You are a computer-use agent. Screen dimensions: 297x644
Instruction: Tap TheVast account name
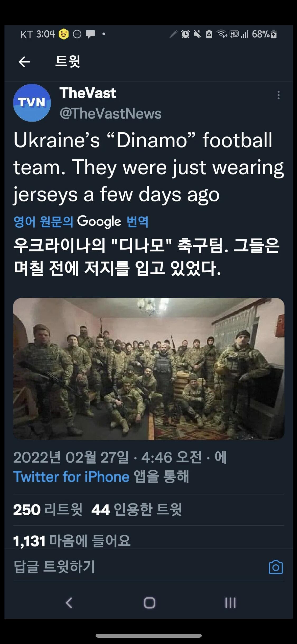coord(88,93)
